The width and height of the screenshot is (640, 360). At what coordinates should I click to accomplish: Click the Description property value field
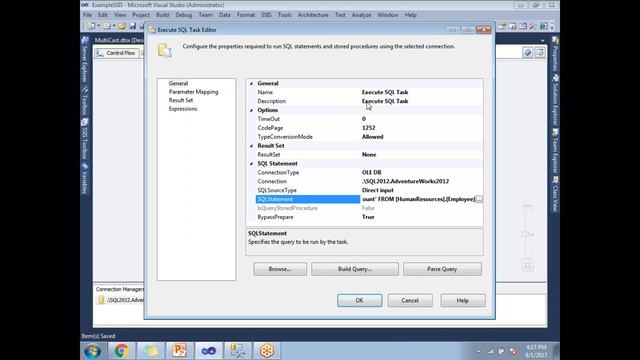coord(422,101)
